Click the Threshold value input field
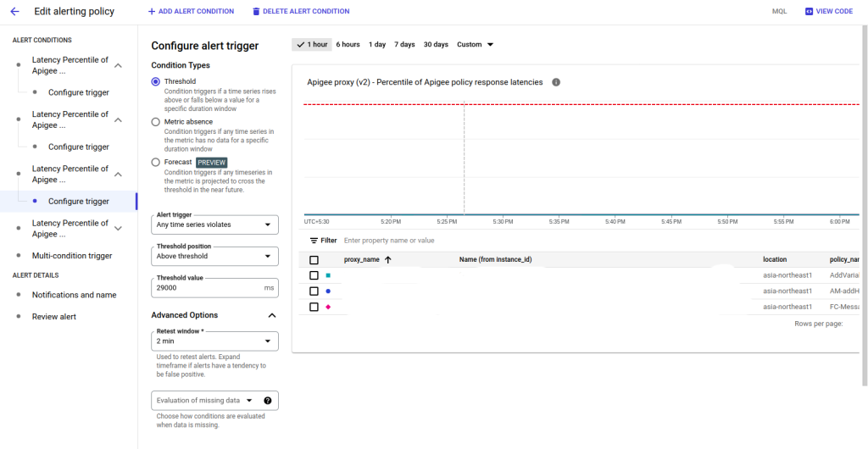The width and height of the screenshot is (868, 449). pyautogui.click(x=214, y=288)
